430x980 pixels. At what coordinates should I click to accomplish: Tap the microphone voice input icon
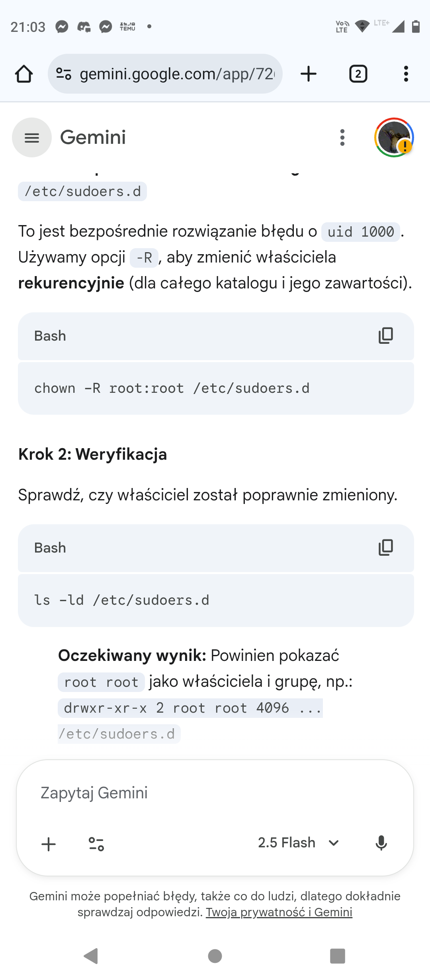[381, 843]
